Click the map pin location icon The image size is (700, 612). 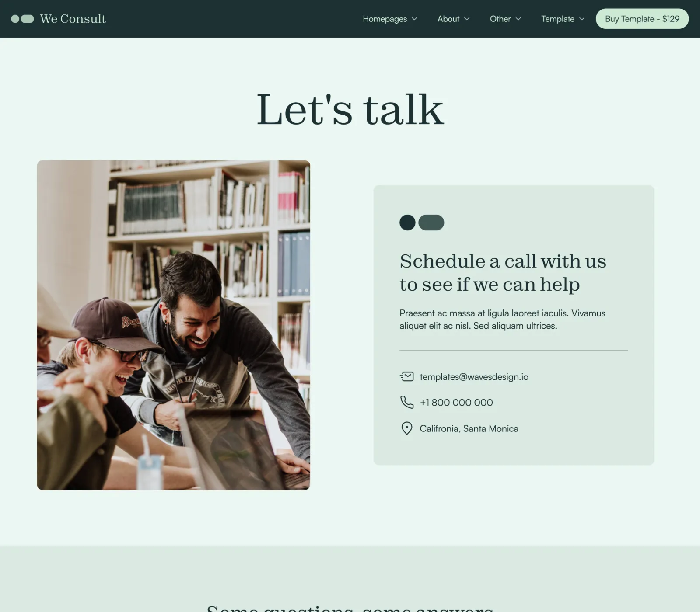(x=406, y=428)
